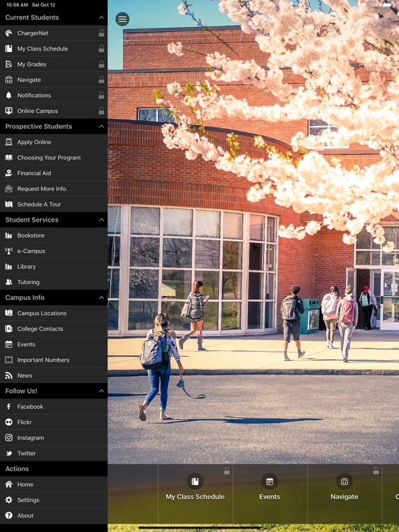Click the Campus Locations label
The height and width of the screenshot is (532, 399).
click(42, 313)
